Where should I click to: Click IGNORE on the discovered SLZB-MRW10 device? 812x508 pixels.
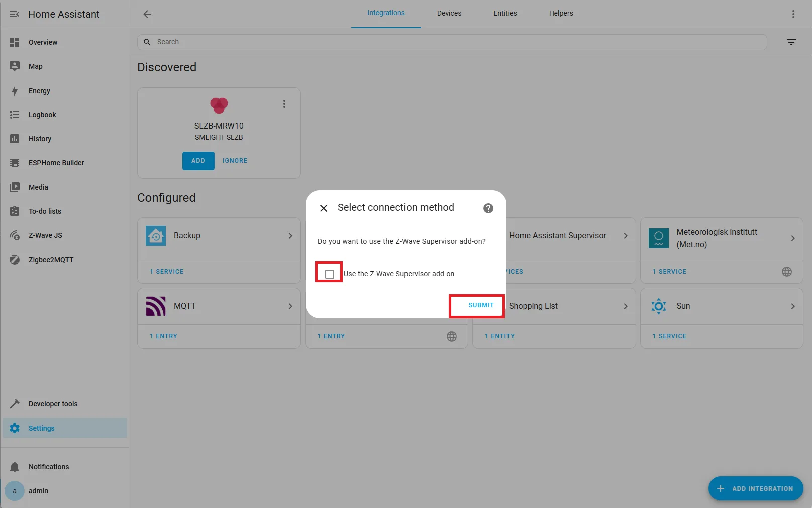click(235, 160)
